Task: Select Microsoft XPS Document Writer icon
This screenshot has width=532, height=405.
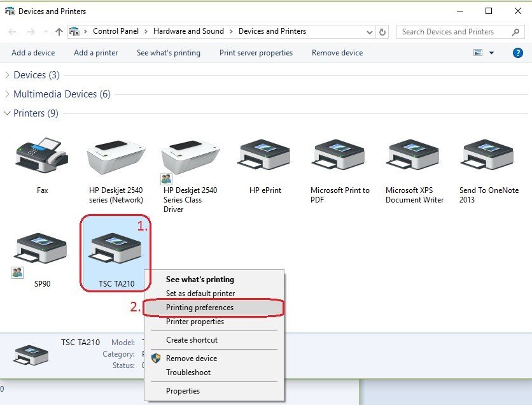Action: click(x=414, y=155)
